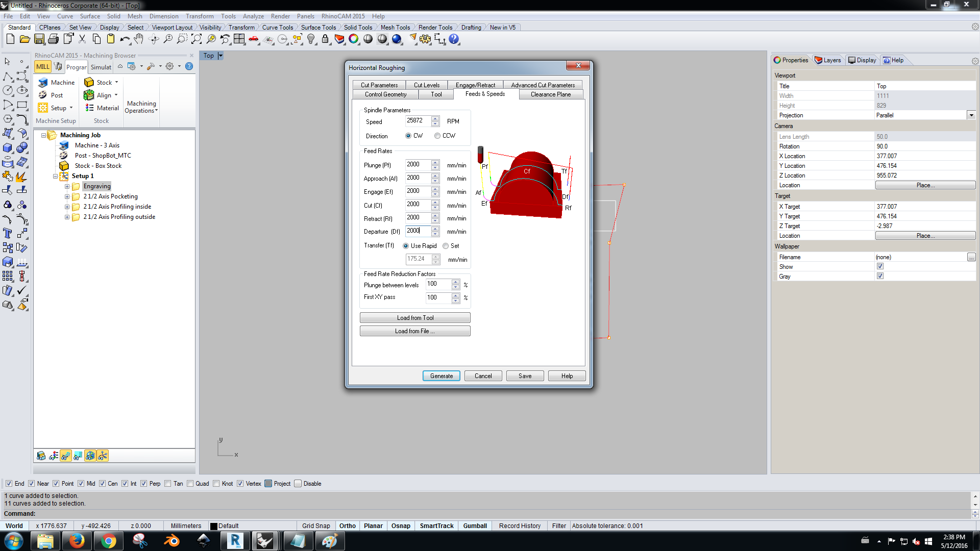Click Load from File button
This screenshot has width=980, height=551.
(415, 331)
